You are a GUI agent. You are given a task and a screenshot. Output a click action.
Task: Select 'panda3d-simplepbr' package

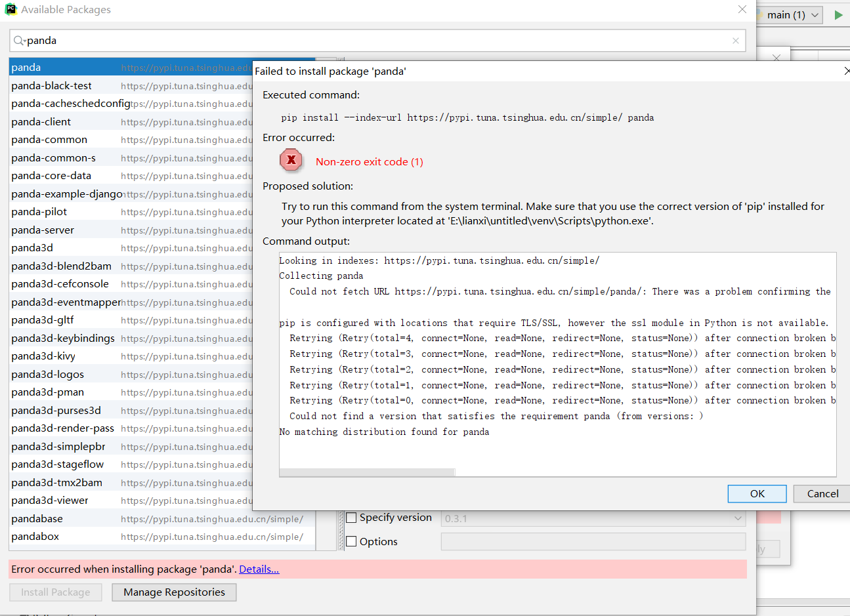(131, 447)
